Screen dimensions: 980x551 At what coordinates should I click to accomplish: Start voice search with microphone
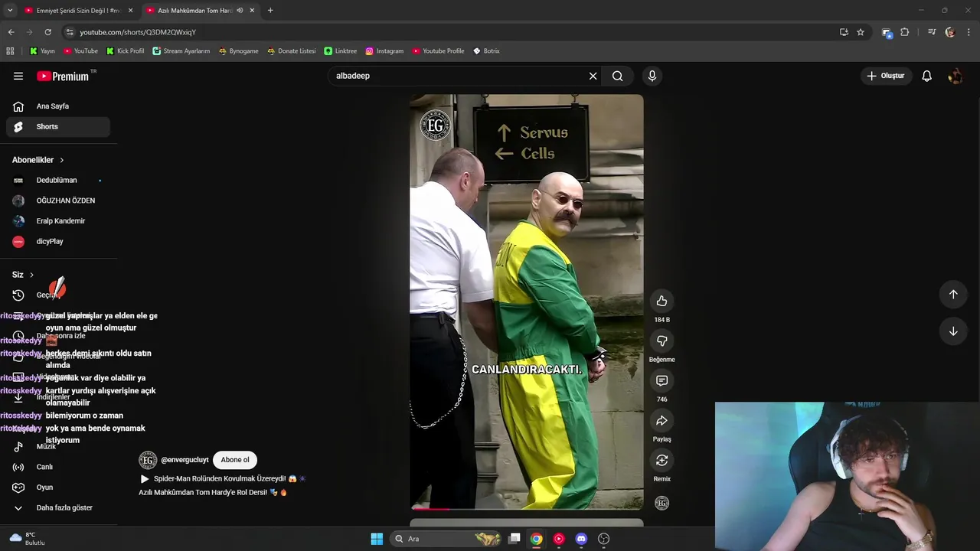point(652,76)
